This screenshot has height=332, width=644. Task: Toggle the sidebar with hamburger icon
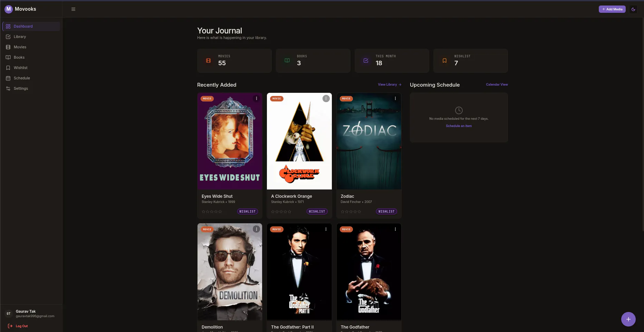[x=73, y=9]
